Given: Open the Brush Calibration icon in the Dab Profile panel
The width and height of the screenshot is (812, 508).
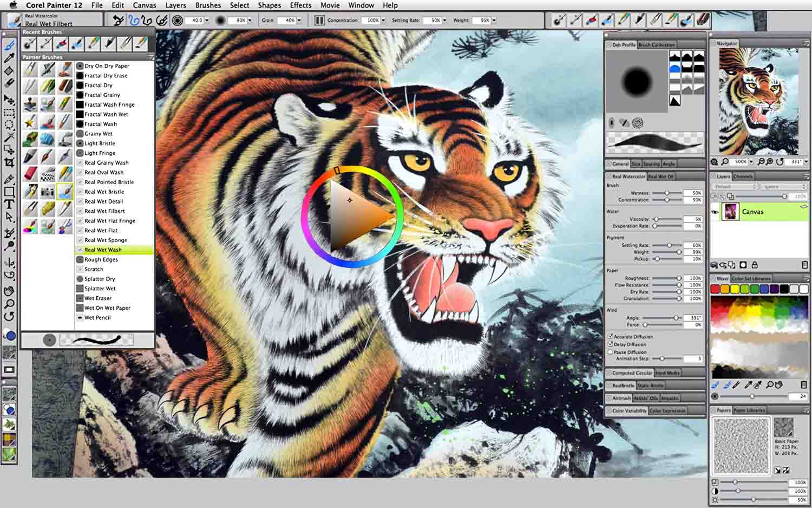Looking at the screenshot, I should [x=657, y=44].
